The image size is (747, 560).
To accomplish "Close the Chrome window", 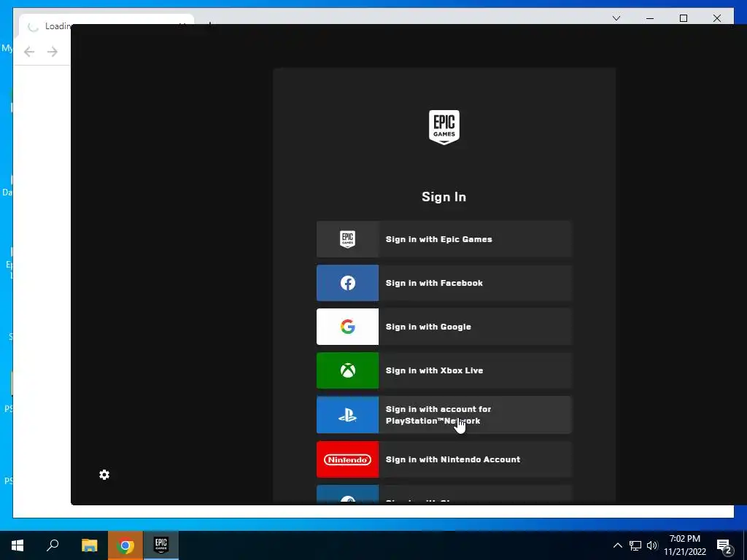I will pos(717,18).
